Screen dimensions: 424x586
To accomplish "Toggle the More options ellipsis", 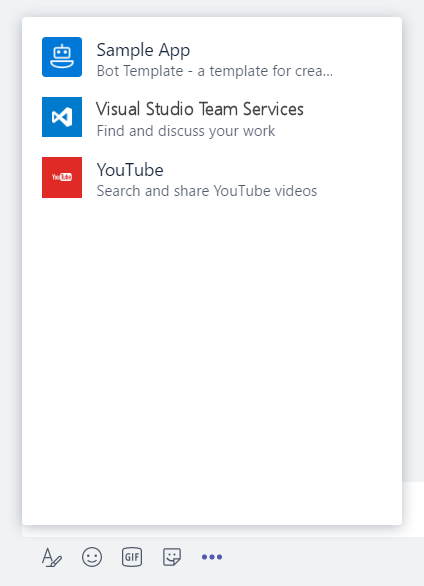I will 212,557.
